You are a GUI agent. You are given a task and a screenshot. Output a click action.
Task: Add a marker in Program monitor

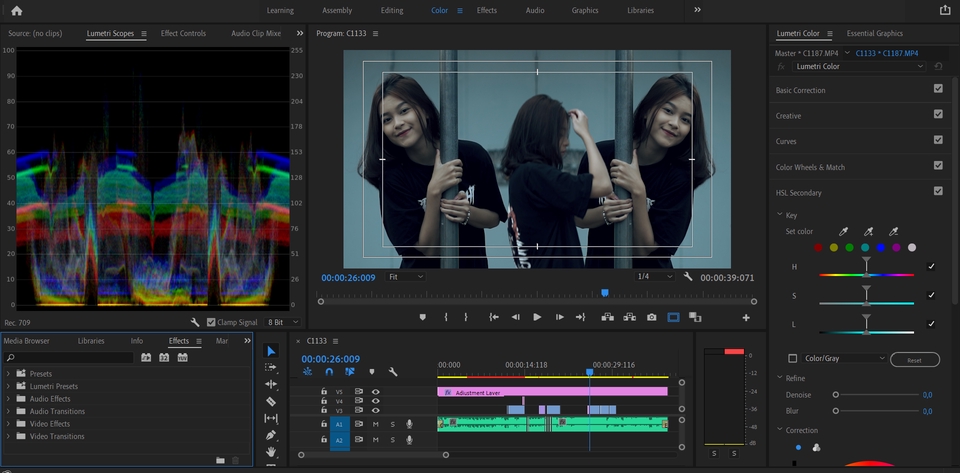pyautogui.click(x=422, y=317)
